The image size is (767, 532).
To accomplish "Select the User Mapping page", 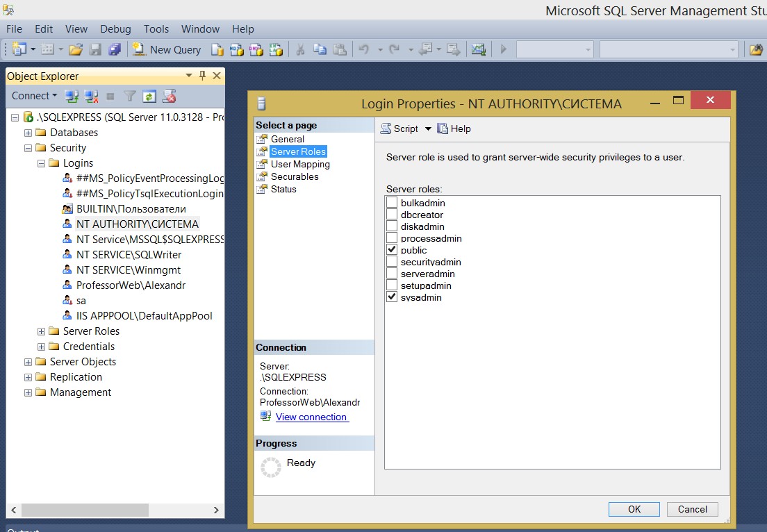I will (x=300, y=165).
